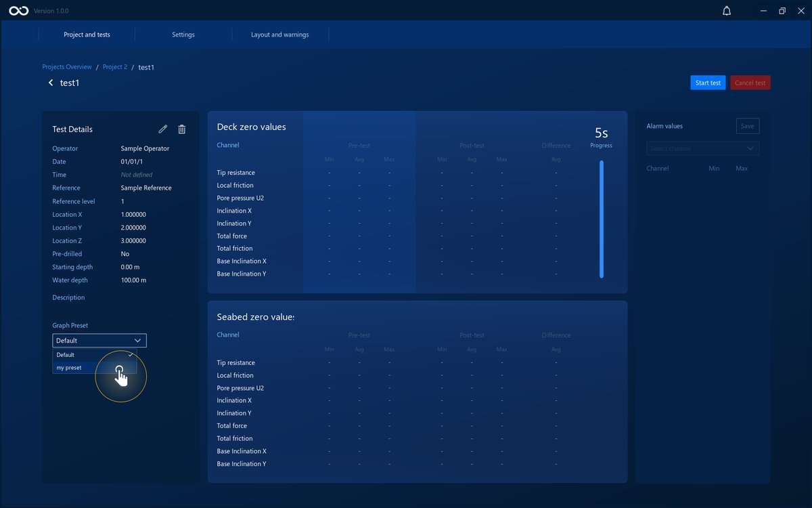Restore down the application window
This screenshot has width=812, height=508.
[x=782, y=11]
